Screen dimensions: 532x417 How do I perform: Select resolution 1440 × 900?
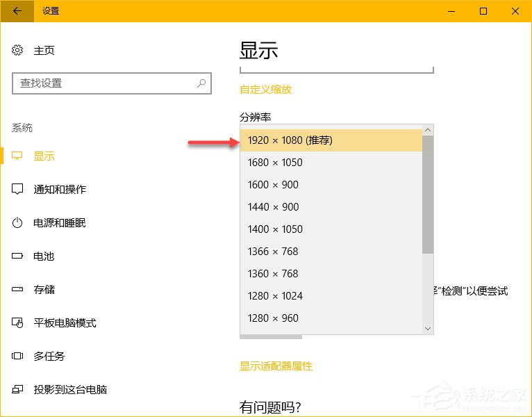click(331, 207)
